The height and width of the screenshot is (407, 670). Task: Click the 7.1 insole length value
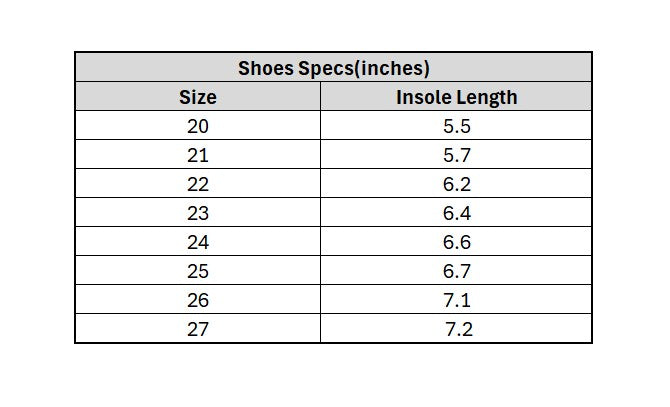click(457, 300)
